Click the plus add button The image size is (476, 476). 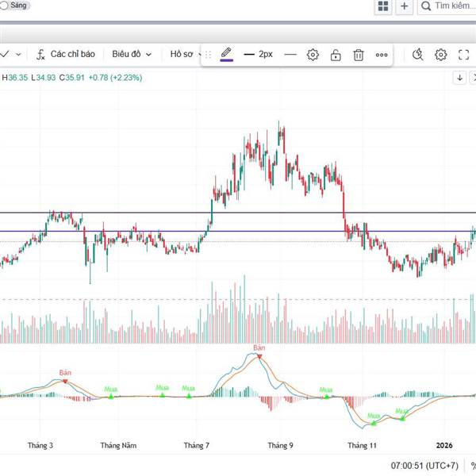405,6
